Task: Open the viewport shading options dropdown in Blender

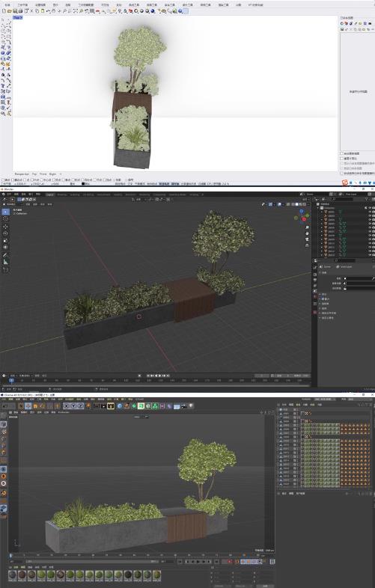Action: point(307,204)
